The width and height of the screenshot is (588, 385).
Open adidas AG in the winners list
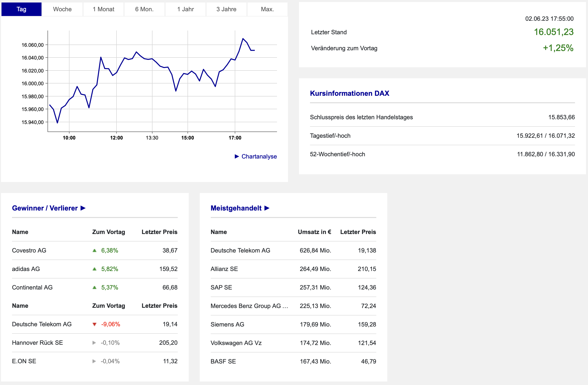click(x=26, y=269)
